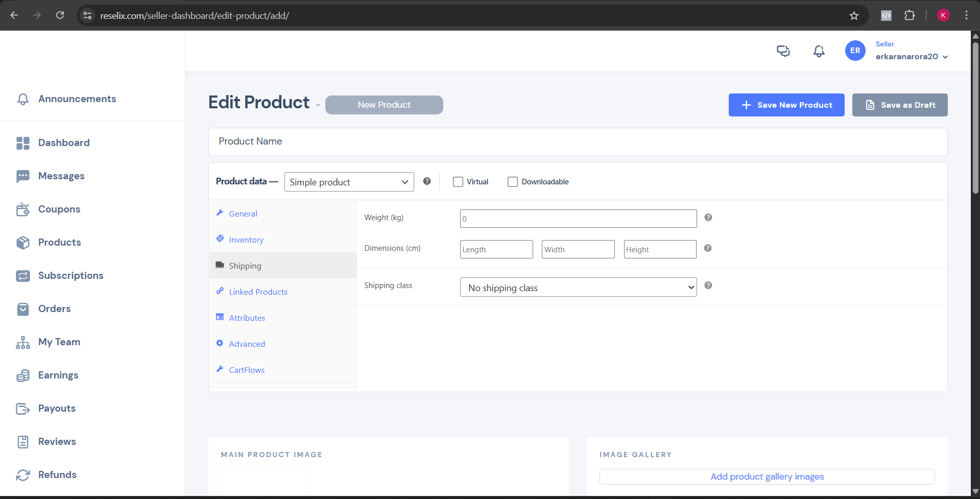The width and height of the screenshot is (980, 499).
Task: Click the ER profile avatar
Action: coord(855,51)
